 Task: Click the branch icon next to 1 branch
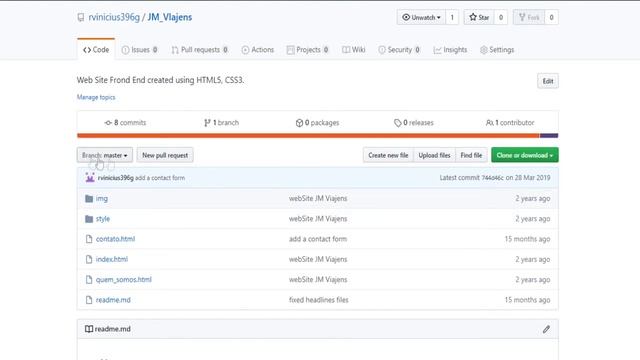coord(207,123)
